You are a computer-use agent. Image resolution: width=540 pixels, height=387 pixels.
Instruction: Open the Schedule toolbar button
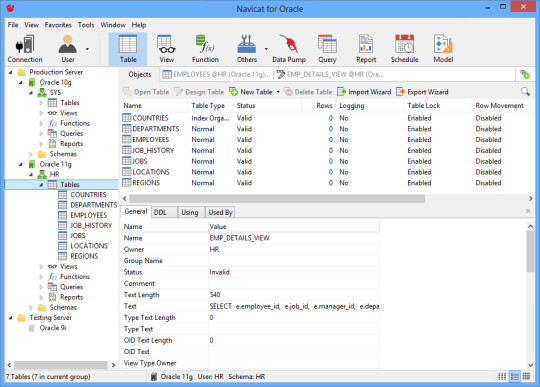coord(404,49)
